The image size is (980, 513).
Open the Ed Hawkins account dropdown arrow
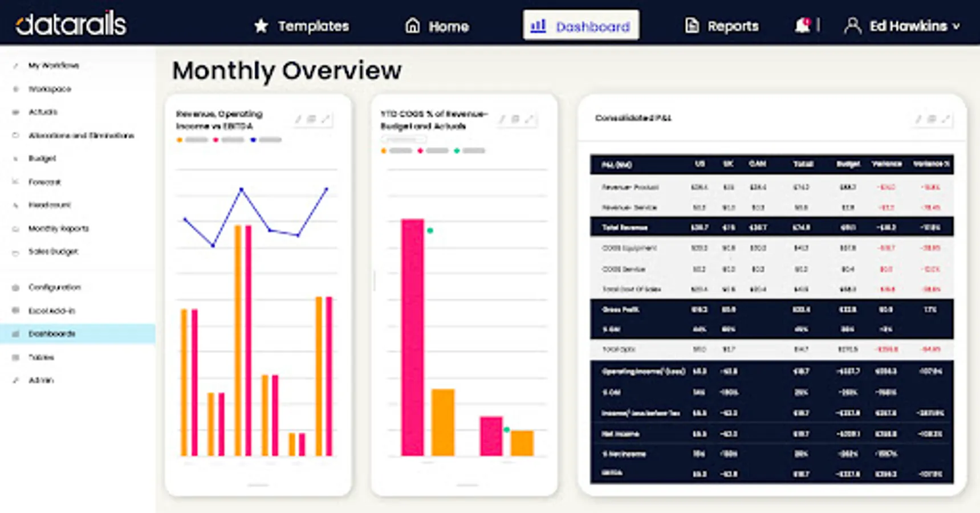click(957, 26)
